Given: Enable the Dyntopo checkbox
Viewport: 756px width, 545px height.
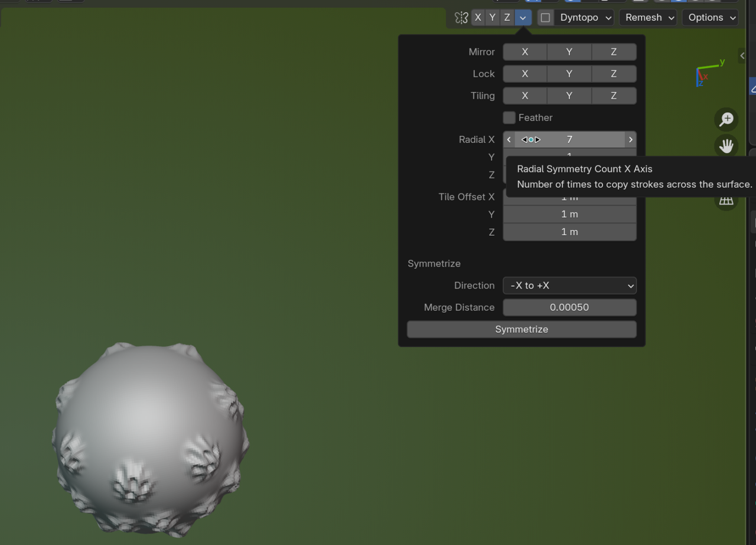Looking at the screenshot, I should [545, 18].
